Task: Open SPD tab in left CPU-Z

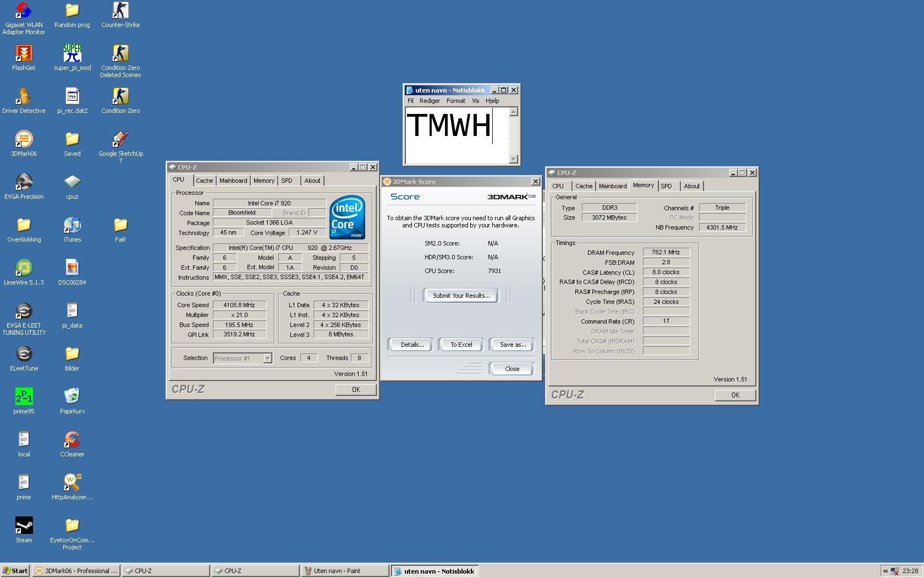Action: (x=287, y=181)
